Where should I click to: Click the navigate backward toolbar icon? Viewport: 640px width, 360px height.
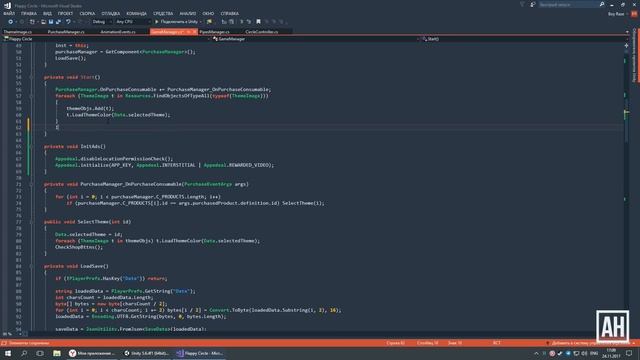tap(11, 22)
